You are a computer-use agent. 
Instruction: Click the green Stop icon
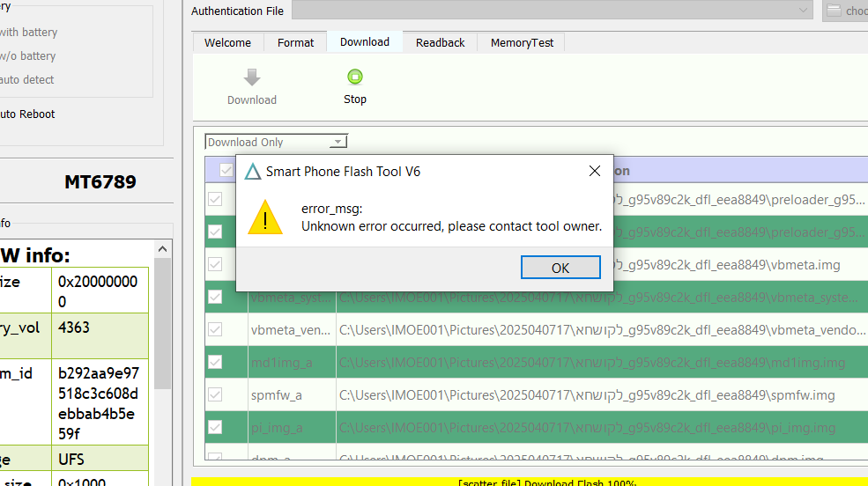355,77
